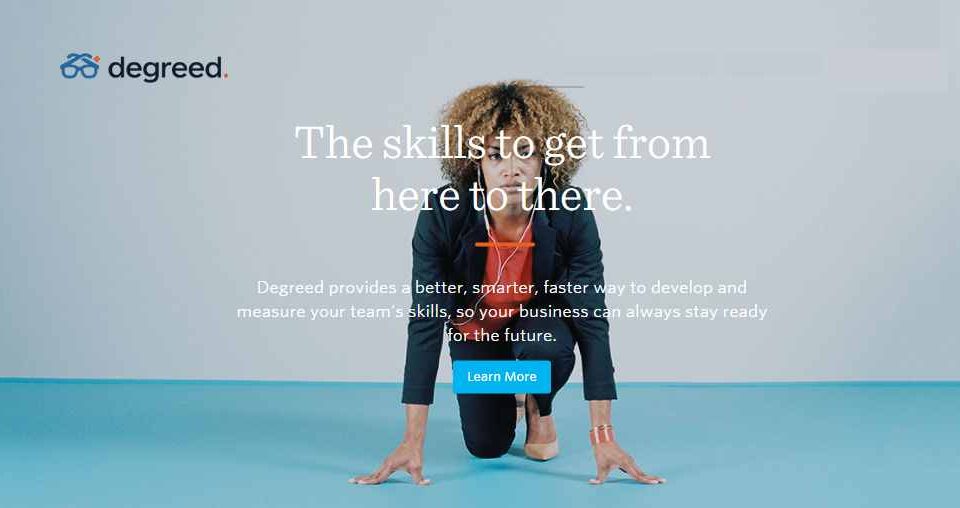Viewport: 960px width, 508px height.
Task: Click the blue Learn More button
Action: (x=501, y=377)
